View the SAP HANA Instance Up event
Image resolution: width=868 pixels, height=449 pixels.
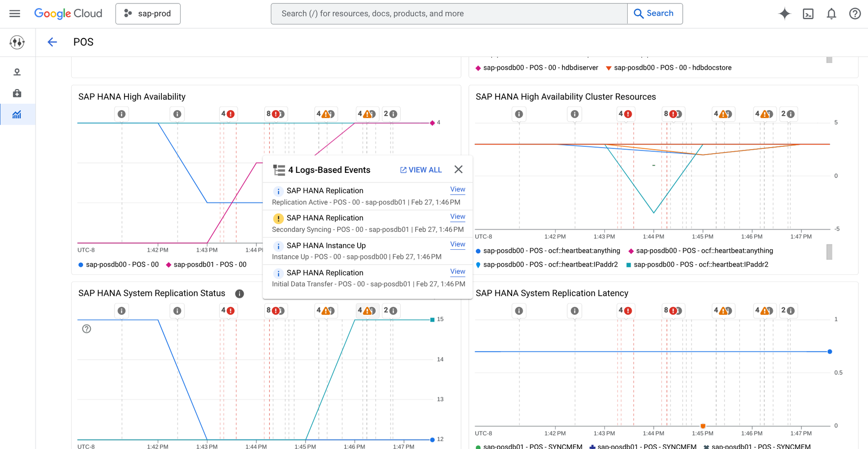pos(457,244)
